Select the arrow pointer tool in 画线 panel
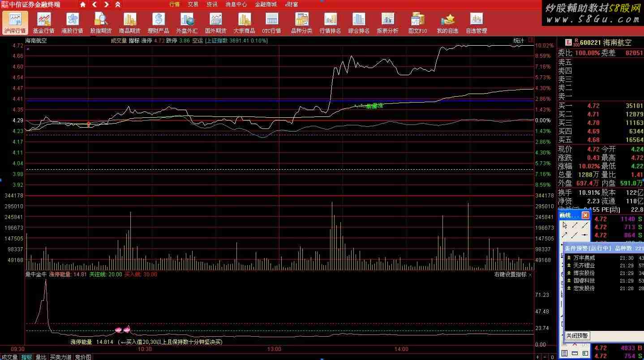The width and height of the screenshot is (644, 360). [565, 225]
